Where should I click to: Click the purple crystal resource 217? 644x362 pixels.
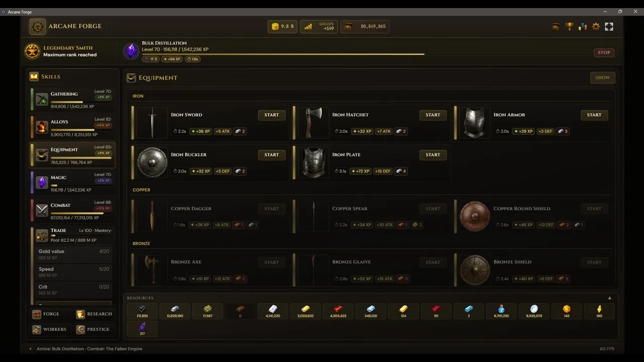(x=142, y=329)
